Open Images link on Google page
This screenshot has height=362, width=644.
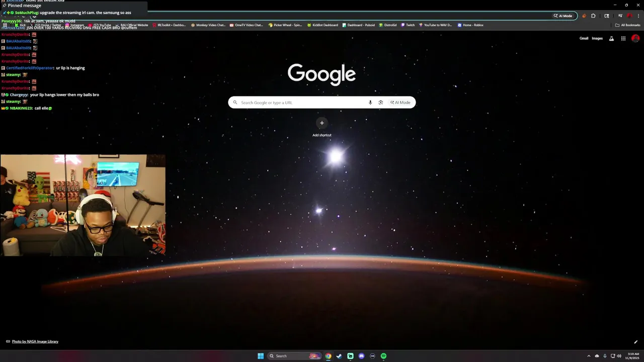click(x=597, y=38)
